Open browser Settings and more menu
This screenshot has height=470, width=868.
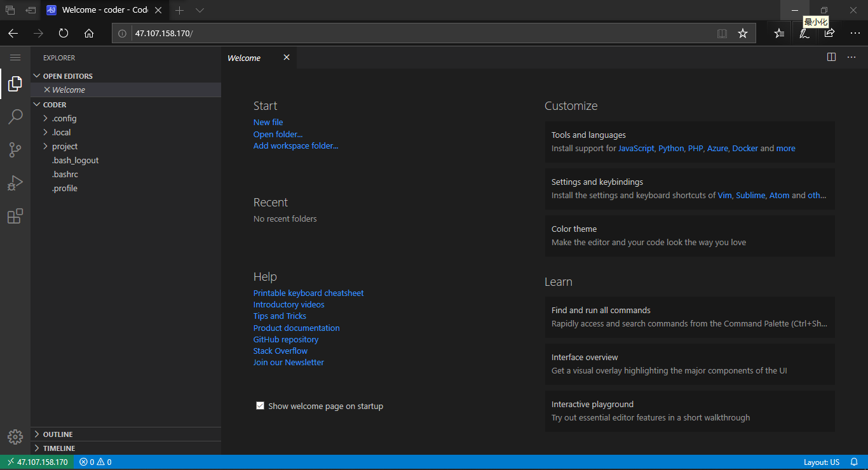pos(855,33)
